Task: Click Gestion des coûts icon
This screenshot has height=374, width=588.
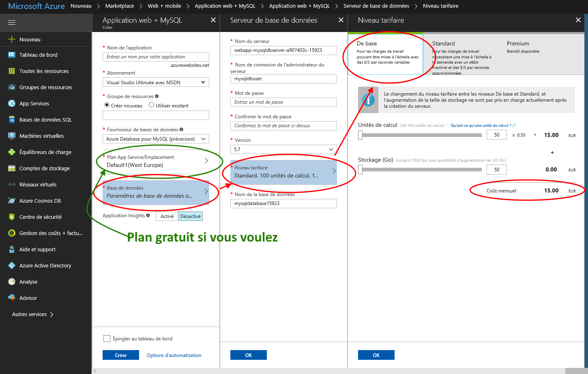Action: point(12,233)
